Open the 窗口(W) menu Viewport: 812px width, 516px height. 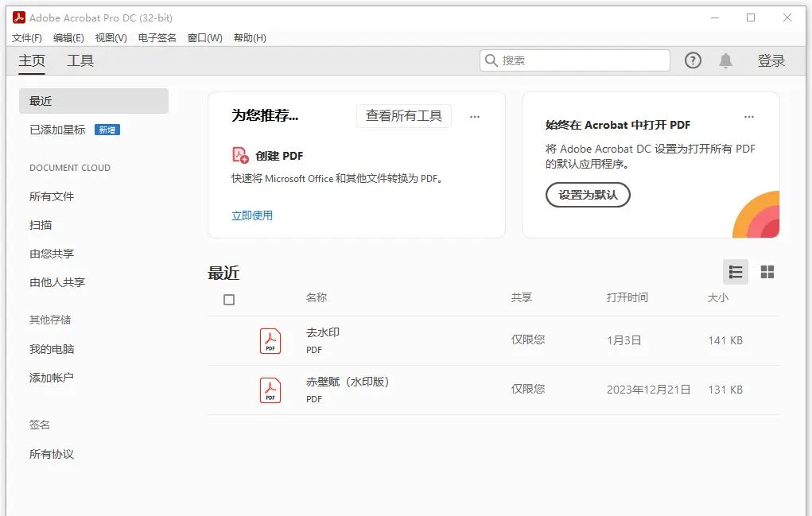click(204, 38)
